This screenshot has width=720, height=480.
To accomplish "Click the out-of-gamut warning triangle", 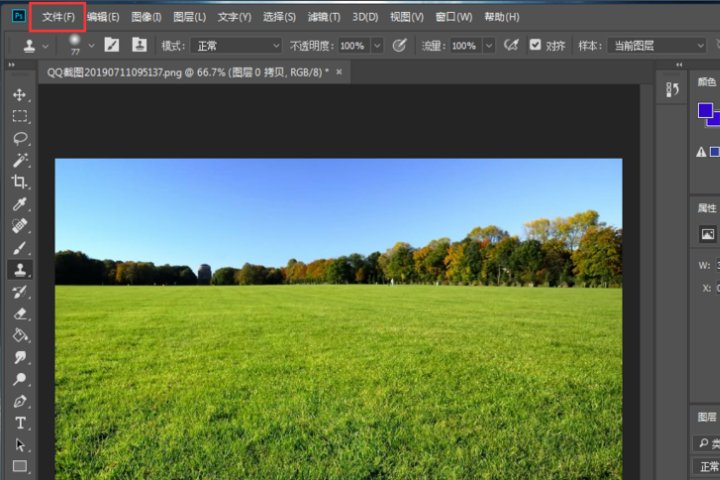I will [x=701, y=152].
